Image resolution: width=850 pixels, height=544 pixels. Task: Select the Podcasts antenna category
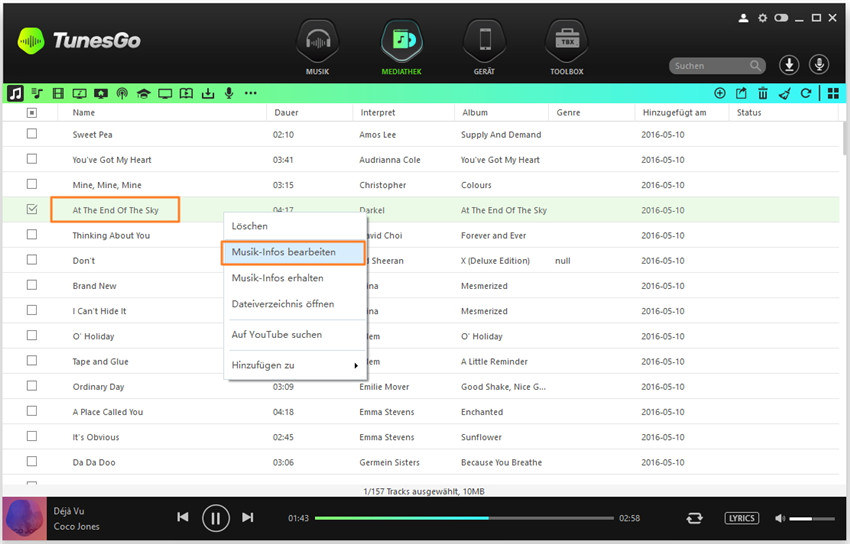coord(122,93)
